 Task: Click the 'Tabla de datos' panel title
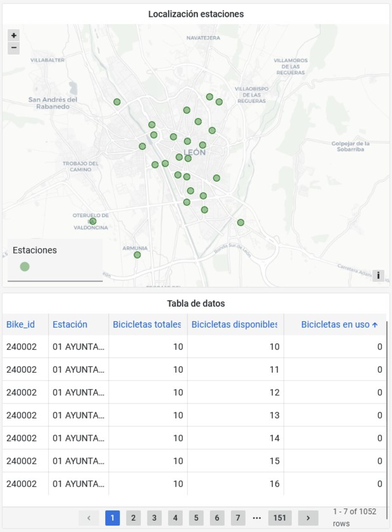[196, 303]
